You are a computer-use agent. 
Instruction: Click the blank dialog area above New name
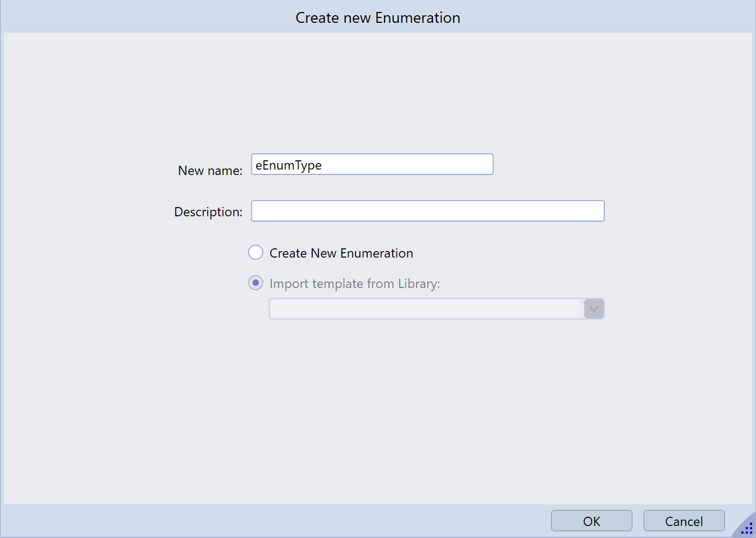[x=377, y=92]
